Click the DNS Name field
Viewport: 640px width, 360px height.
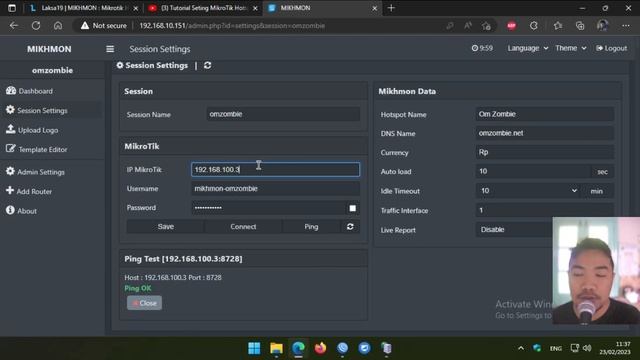click(x=545, y=133)
